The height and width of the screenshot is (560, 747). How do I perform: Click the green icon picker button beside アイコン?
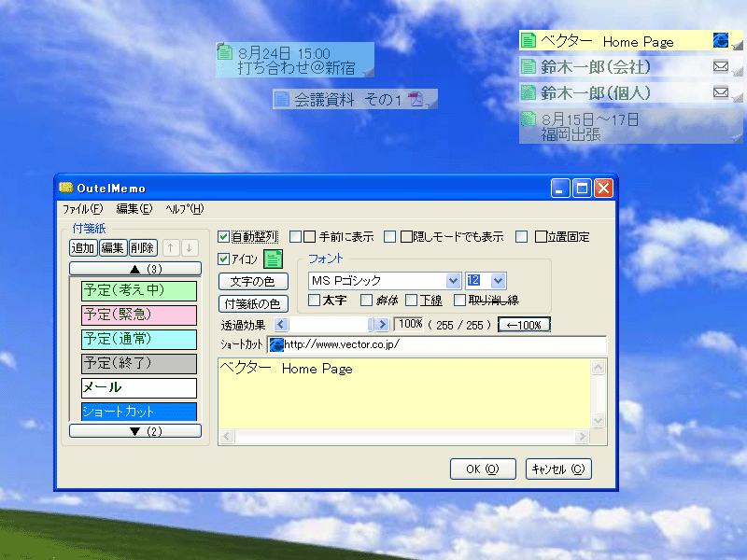[273, 259]
